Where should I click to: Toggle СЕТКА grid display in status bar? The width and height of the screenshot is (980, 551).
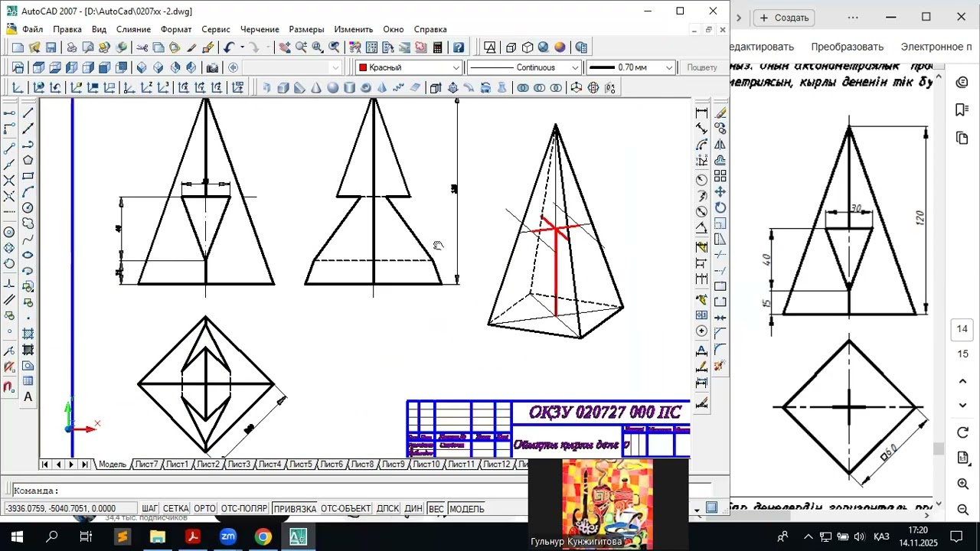pyautogui.click(x=176, y=509)
